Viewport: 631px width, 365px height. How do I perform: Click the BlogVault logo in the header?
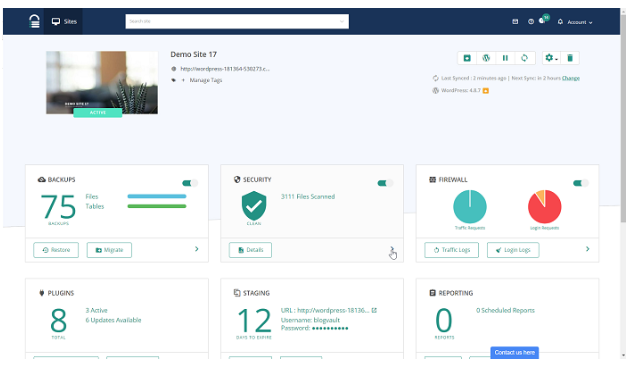pos(35,21)
